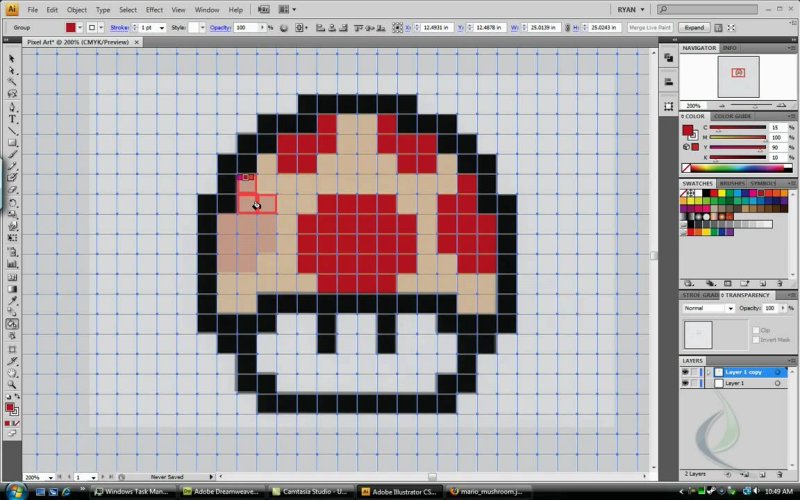Select the Artboard tool
Screen dimensions: 800x500
(12, 349)
